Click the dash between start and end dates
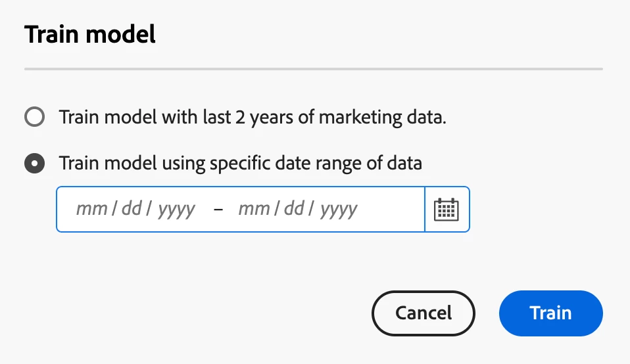The width and height of the screenshot is (630, 364). point(218,210)
